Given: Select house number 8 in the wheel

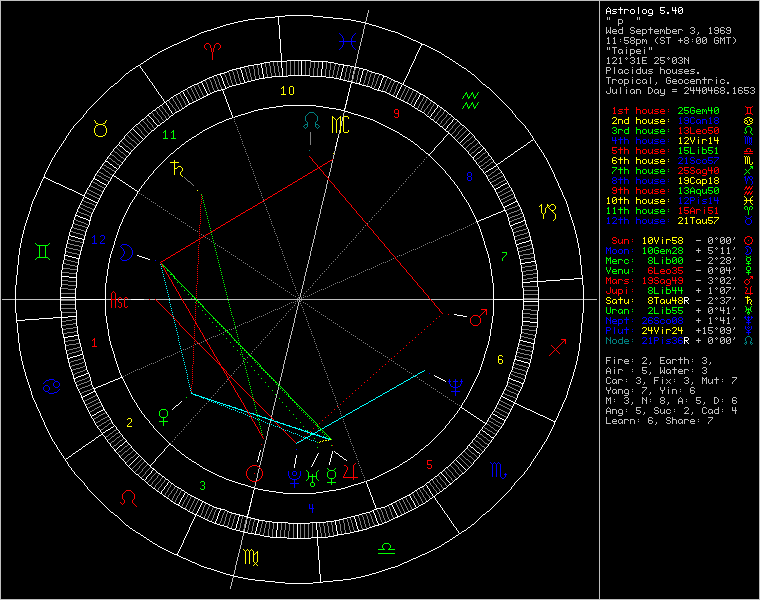Looking at the screenshot, I should tap(469, 177).
